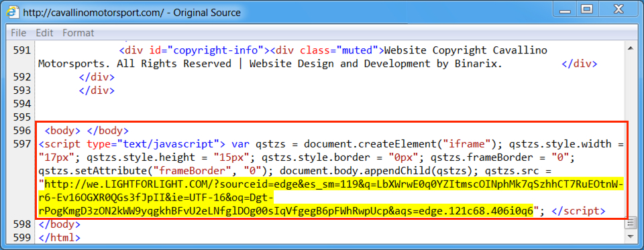Viewport: 644px width, 250px height.
Task: Click the <body> opening tag on line 596
Action: [62, 131]
